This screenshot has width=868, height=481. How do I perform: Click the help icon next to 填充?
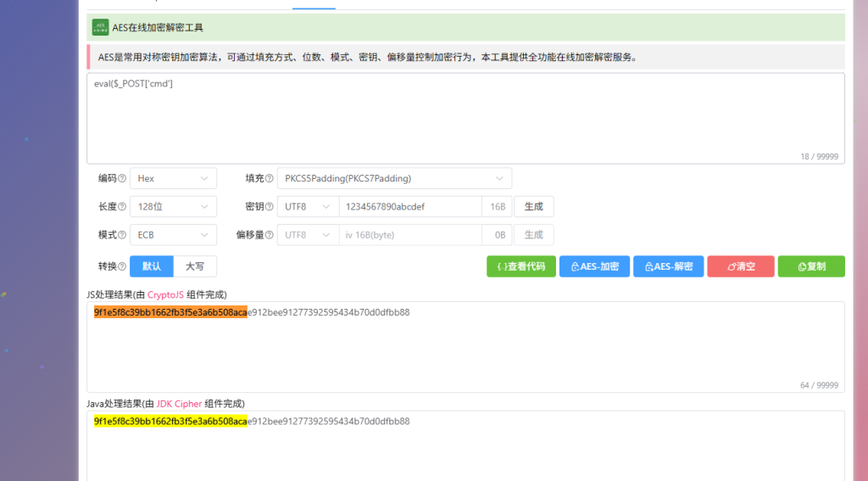pos(270,179)
